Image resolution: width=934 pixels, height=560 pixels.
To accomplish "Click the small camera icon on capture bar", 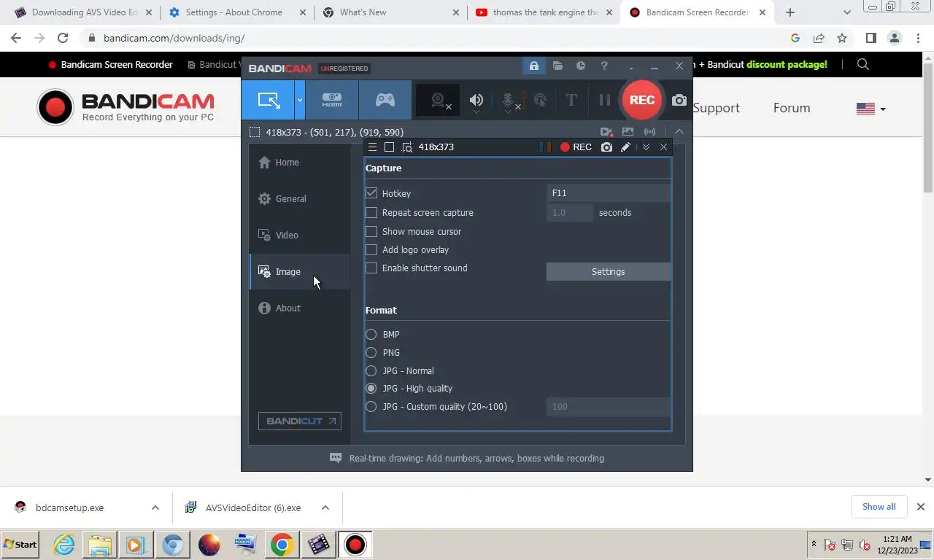I will point(606,147).
